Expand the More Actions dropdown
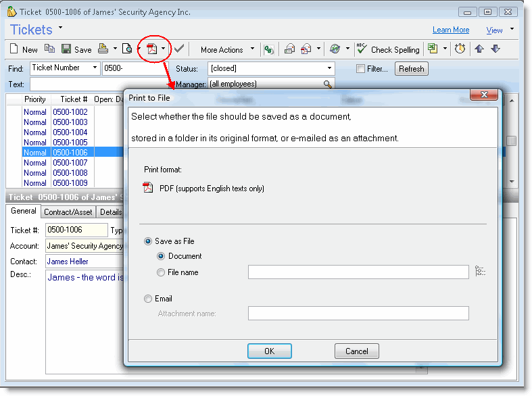Viewport: 532px width, 396px height. tap(227, 49)
